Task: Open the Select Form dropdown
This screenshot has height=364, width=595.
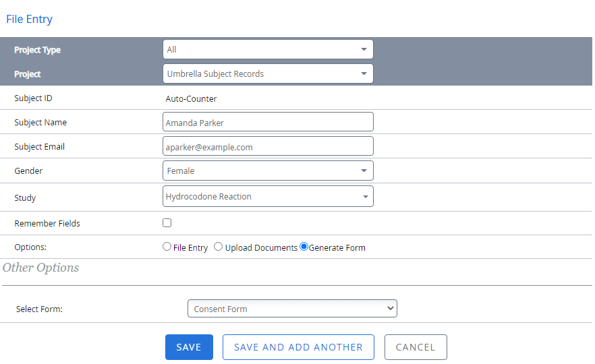Action: tap(291, 309)
